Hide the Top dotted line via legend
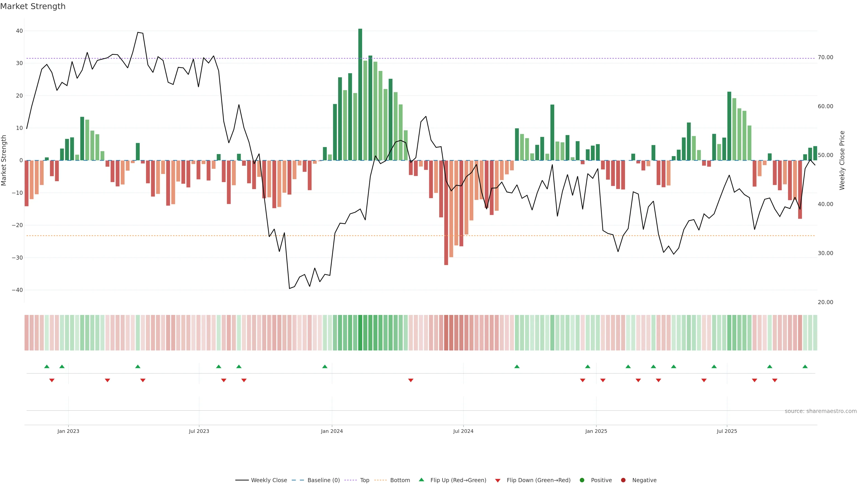This screenshot has width=868, height=488. tap(365, 480)
